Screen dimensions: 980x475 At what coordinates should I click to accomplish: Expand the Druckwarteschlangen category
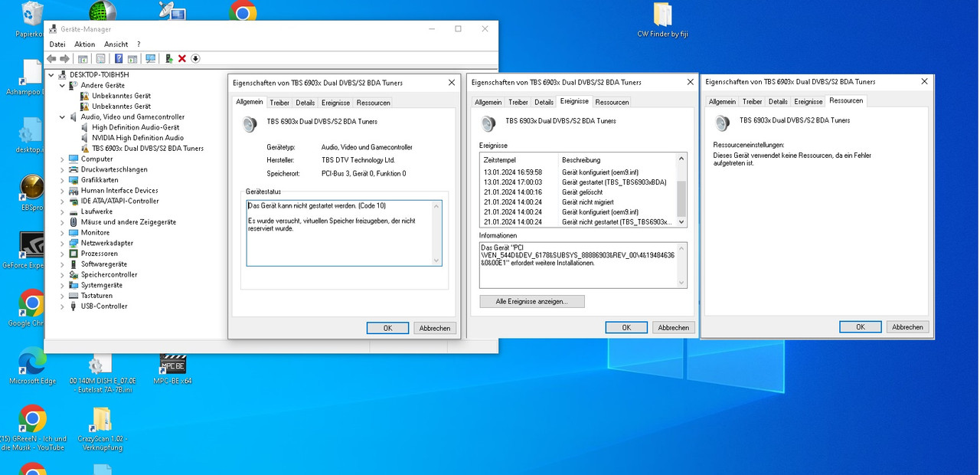[x=63, y=170]
